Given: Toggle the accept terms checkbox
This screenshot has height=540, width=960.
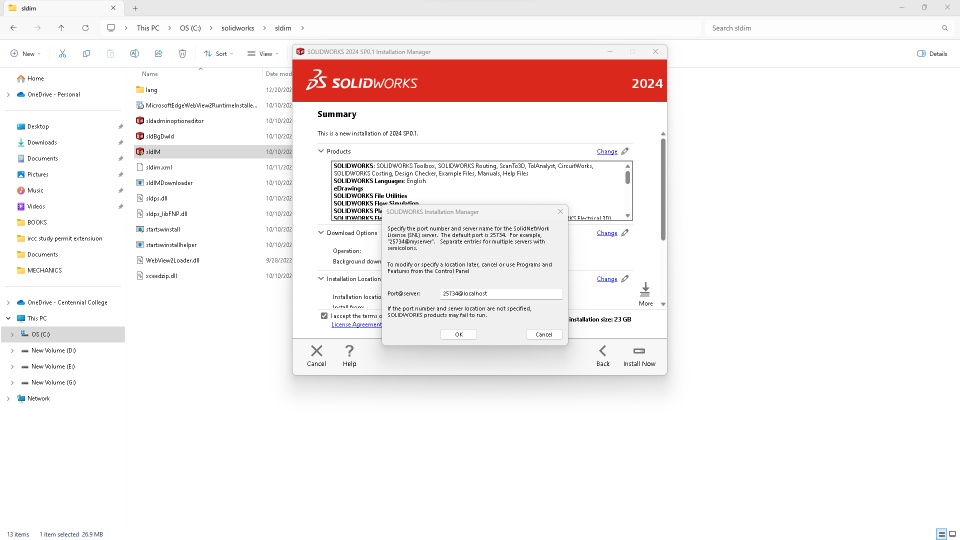Looking at the screenshot, I should point(324,316).
